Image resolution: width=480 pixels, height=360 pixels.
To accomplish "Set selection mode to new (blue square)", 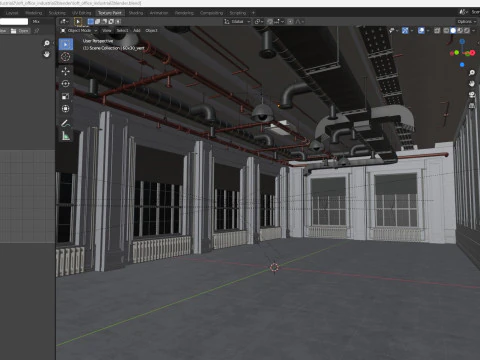I will pyautogui.click(x=90, y=22).
